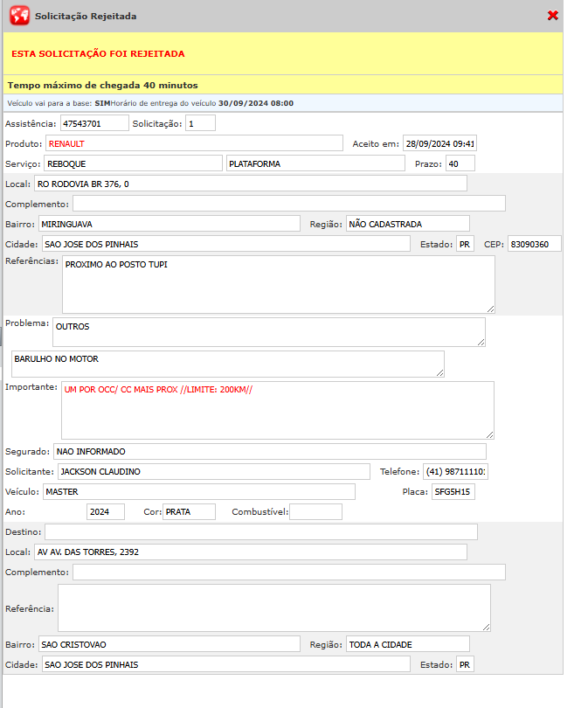Select the Solicitante name field

[213, 472]
